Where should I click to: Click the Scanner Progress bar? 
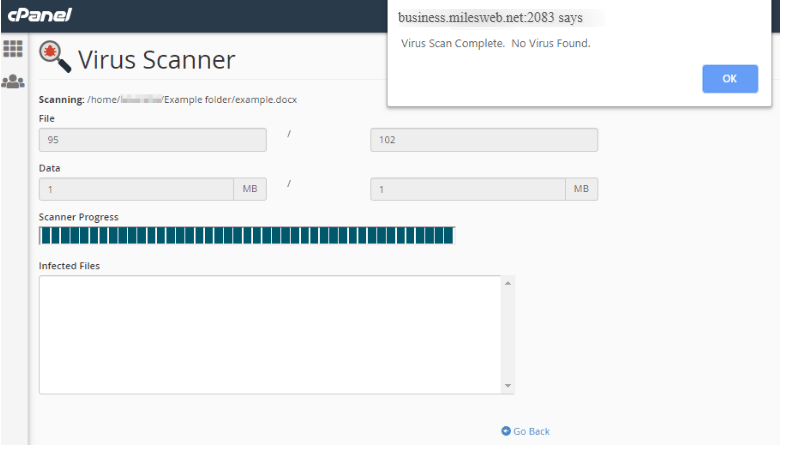pos(247,236)
